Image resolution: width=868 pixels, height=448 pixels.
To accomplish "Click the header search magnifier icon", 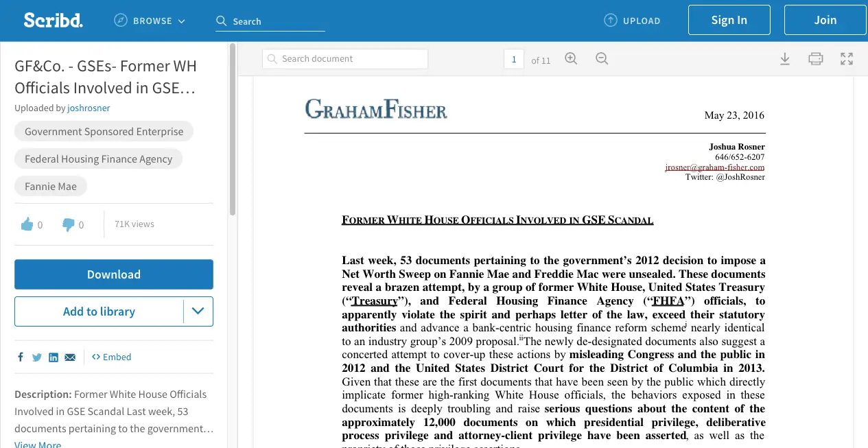I will (221, 21).
